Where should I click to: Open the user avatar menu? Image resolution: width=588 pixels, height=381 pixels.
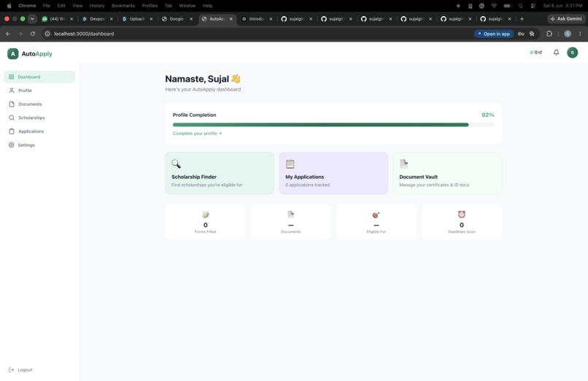572,53
